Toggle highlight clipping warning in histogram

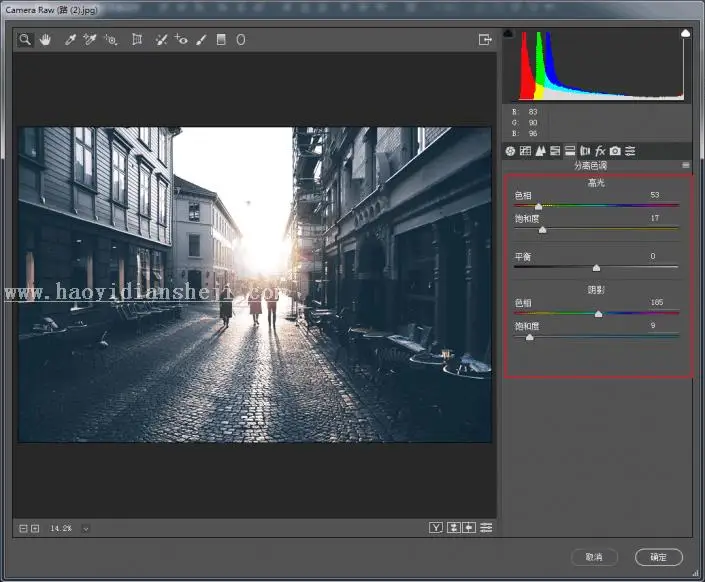pyautogui.click(x=685, y=33)
